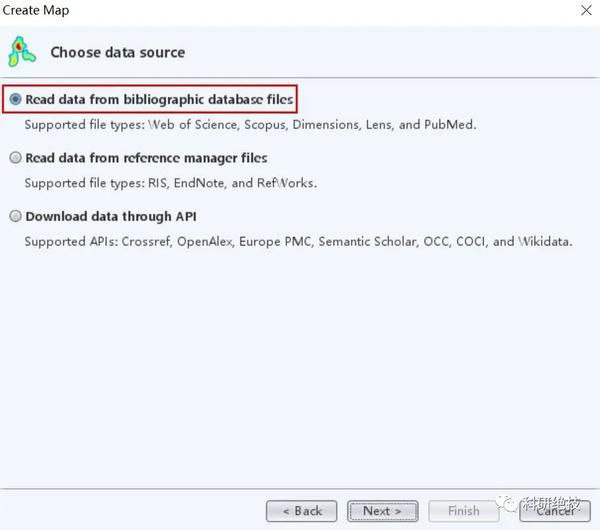Cancel the Create Map wizard
The width and height of the screenshot is (600, 530).
pos(555,511)
